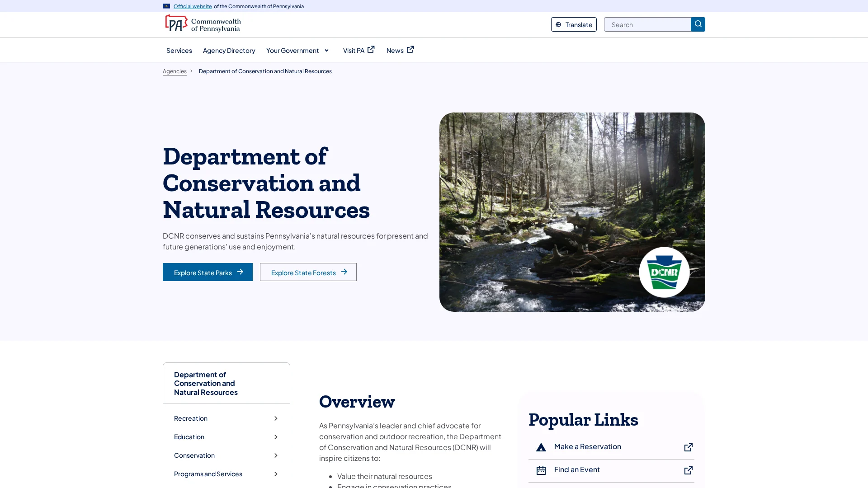
Task: Click the external link icon in Make a Reservation row
Action: pyautogui.click(x=688, y=447)
